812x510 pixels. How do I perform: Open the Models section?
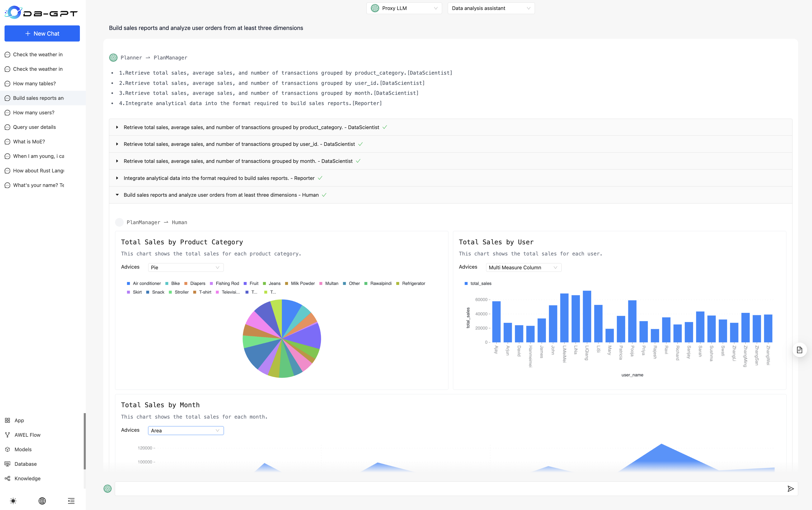point(23,449)
